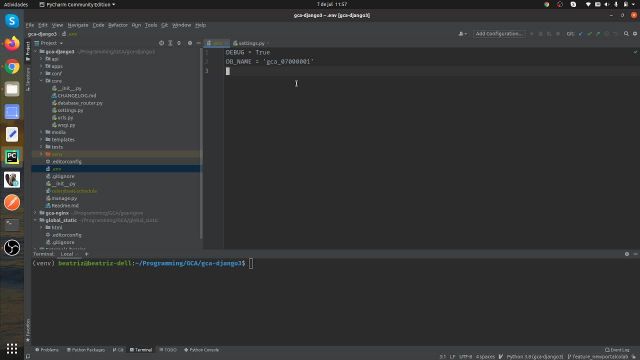This screenshot has width=640, height=360.
Task: Select the PyCharm dock icon
Action: (12, 157)
